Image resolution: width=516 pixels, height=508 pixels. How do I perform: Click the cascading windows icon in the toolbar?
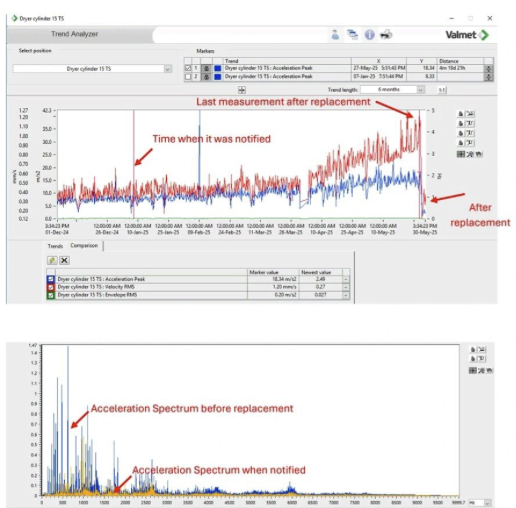[352, 35]
